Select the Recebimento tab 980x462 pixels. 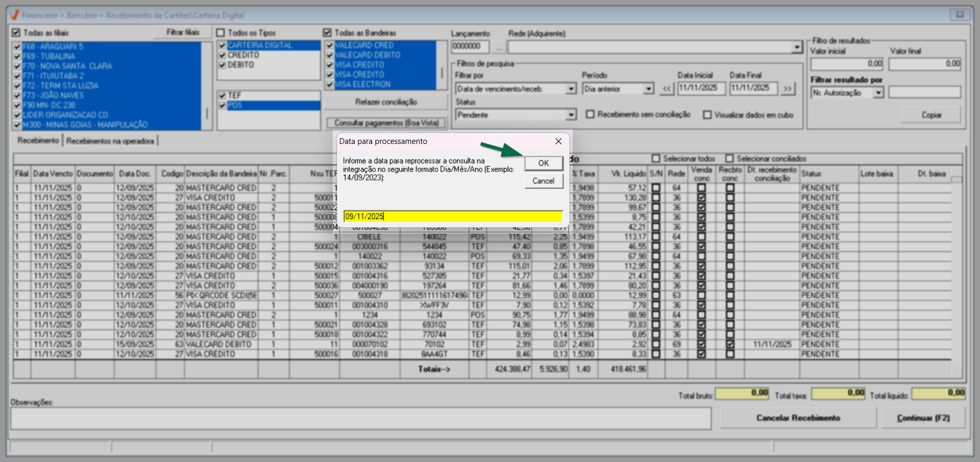38,141
